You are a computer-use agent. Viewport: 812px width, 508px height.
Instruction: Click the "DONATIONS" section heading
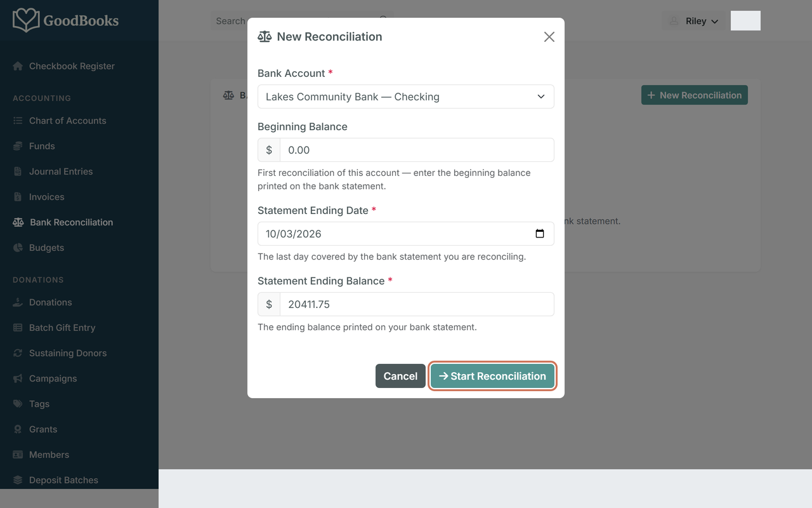[38, 280]
